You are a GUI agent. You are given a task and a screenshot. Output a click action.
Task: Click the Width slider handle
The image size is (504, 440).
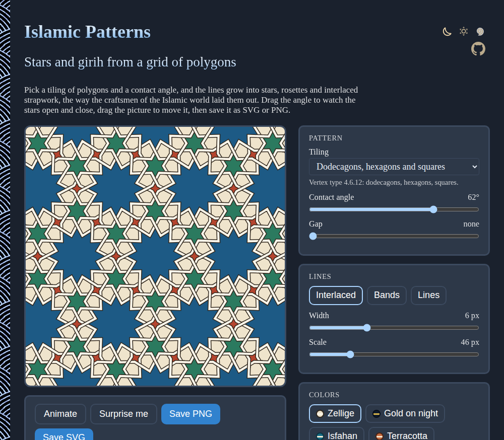click(367, 328)
